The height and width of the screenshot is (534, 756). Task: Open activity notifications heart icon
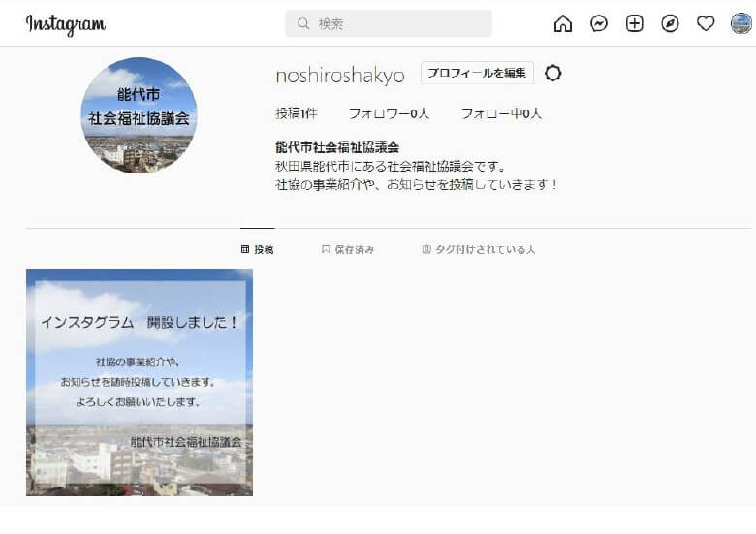pos(706,23)
